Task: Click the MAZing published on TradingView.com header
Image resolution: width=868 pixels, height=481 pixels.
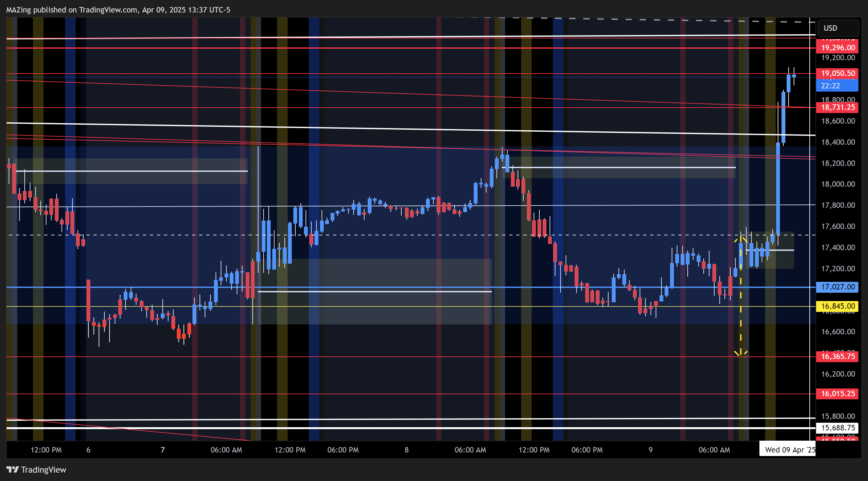Action: [x=118, y=10]
